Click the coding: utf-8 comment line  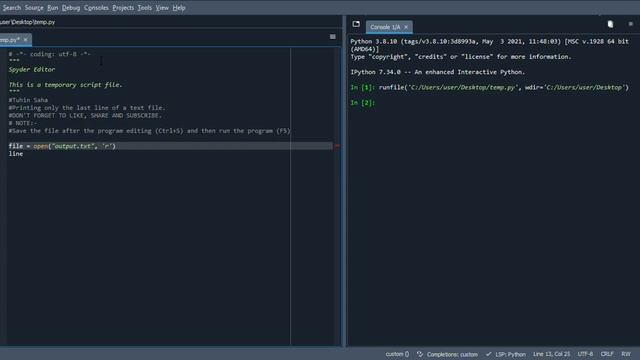click(x=49, y=54)
